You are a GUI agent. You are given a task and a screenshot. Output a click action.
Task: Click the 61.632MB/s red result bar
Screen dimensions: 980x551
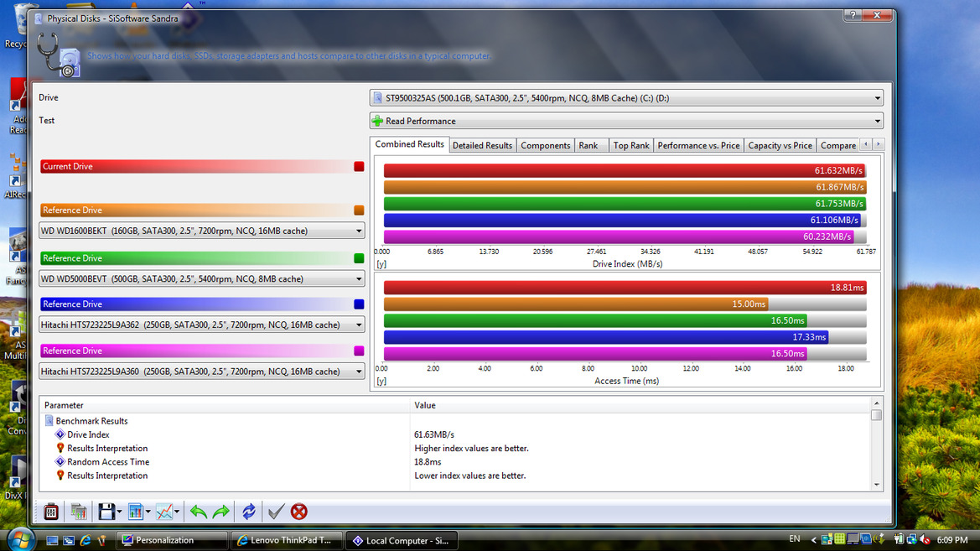point(624,170)
